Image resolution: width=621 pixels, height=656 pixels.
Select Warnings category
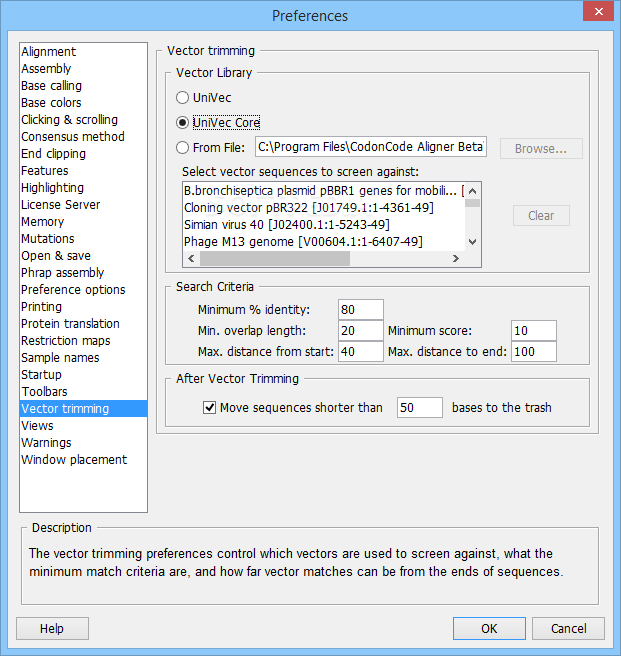(83, 443)
